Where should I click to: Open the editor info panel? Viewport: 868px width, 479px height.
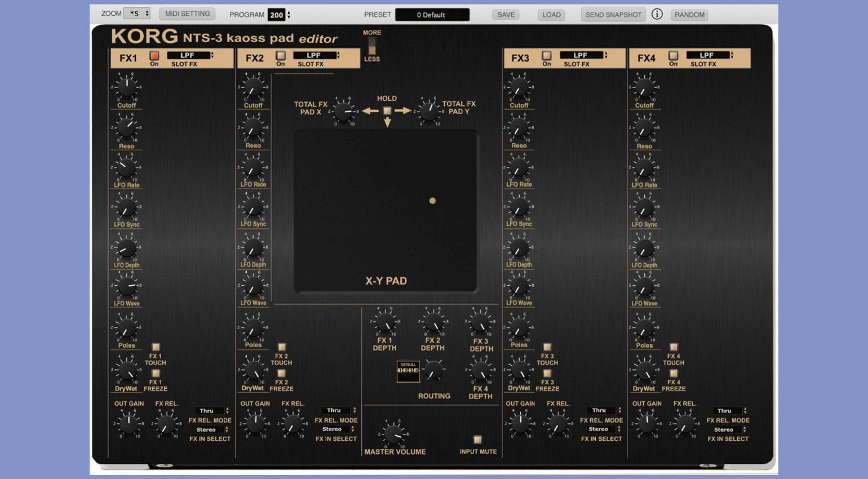[656, 14]
